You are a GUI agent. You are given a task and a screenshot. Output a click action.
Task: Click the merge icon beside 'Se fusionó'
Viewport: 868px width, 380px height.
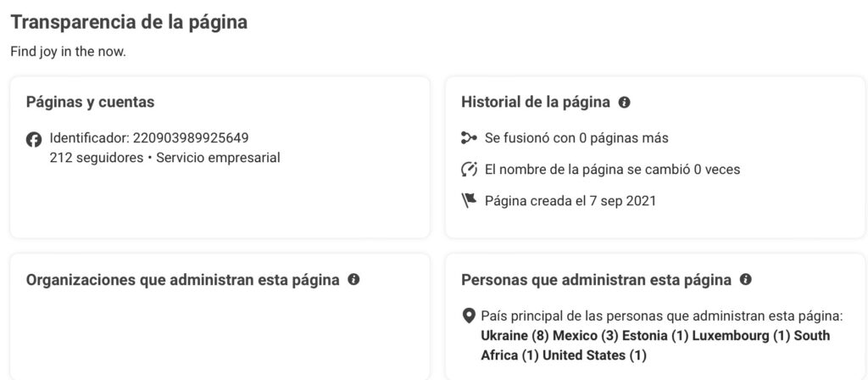point(469,138)
